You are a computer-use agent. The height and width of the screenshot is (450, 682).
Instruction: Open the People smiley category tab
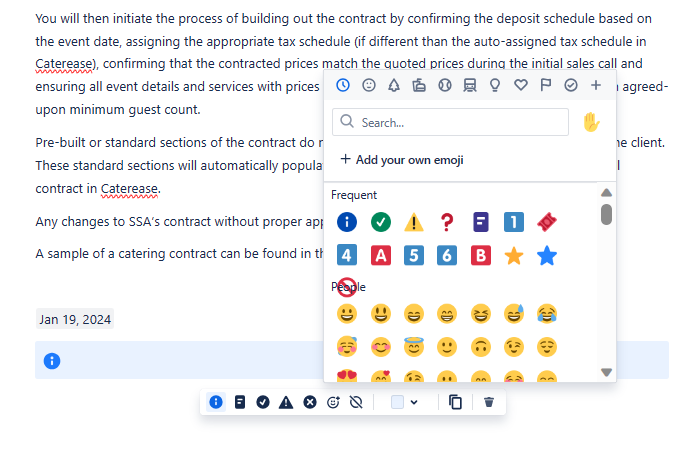[x=369, y=85]
